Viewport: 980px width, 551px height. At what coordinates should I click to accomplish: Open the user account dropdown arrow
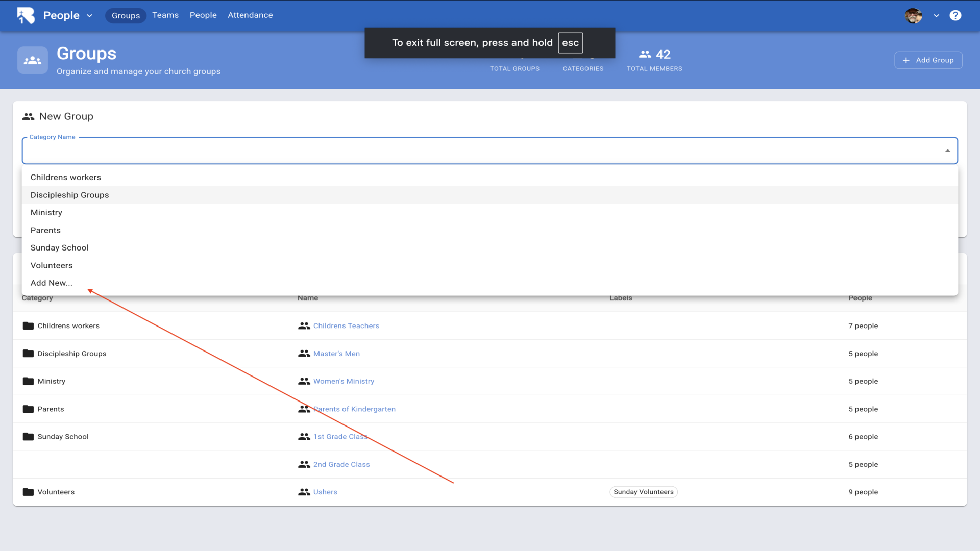[x=936, y=16]
